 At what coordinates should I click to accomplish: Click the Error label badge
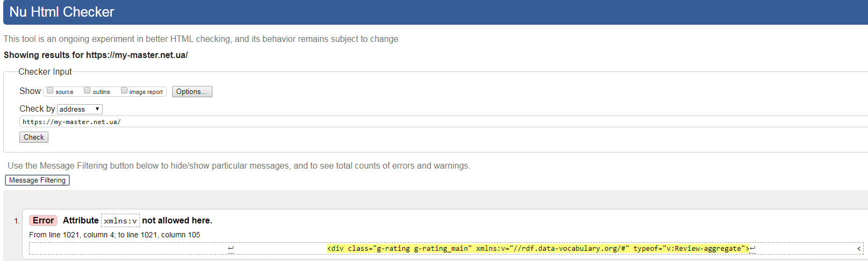[x=43, y=221]
